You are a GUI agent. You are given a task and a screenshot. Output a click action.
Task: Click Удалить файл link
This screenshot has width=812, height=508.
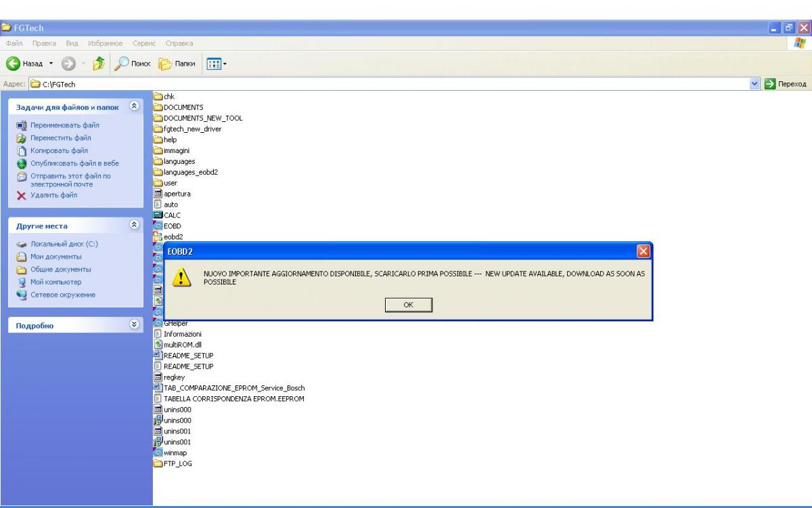point(53,195)
